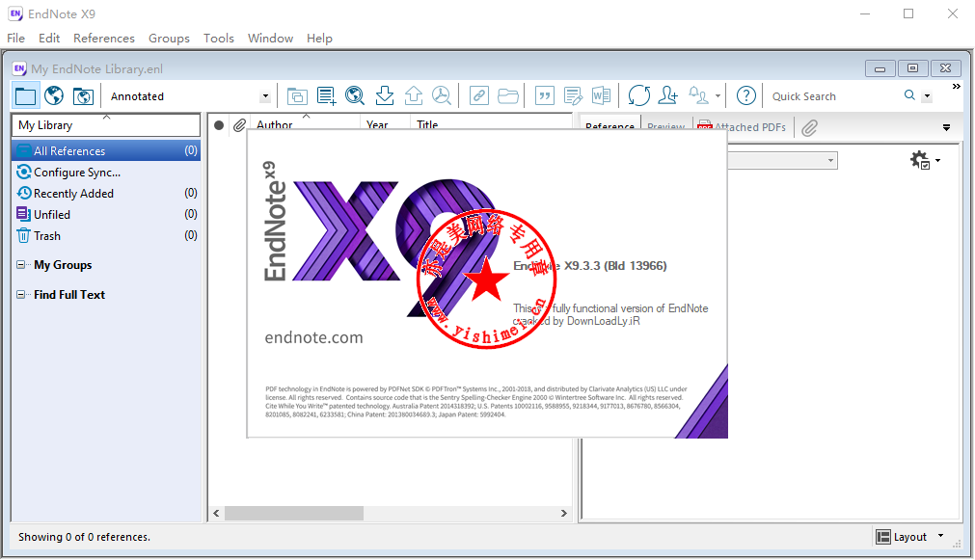
Task: Open the Annotated output style dropdown
Action: point(265,96)
